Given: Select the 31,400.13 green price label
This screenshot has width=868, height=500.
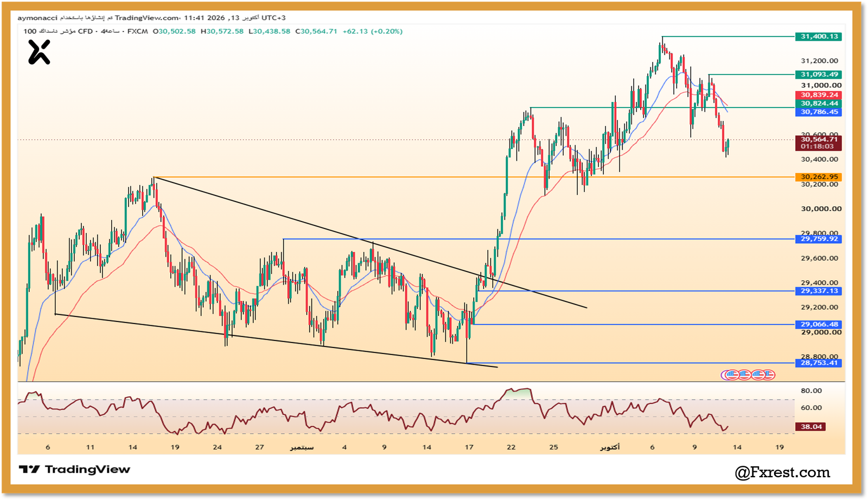Looking at the screenshot, I should pos(819,36).
